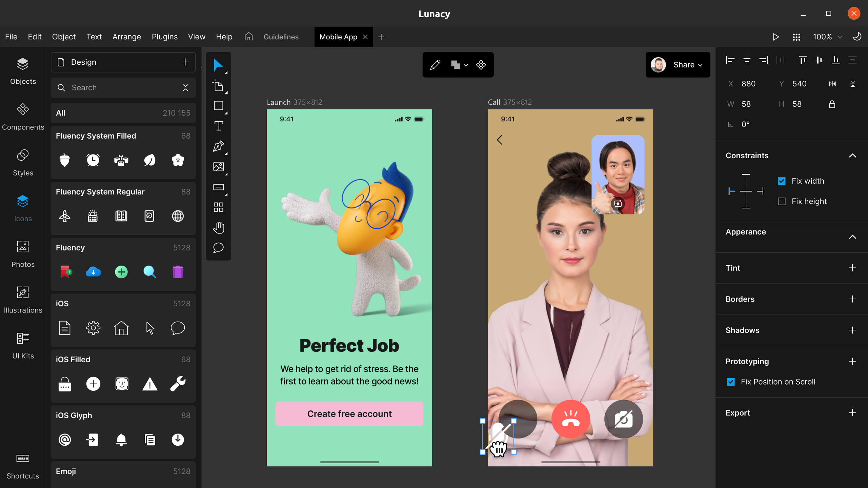The width and height of the screenshot is (868, 488).
Task: Select the Text tool in toolbar
Action: click(219, 126)
